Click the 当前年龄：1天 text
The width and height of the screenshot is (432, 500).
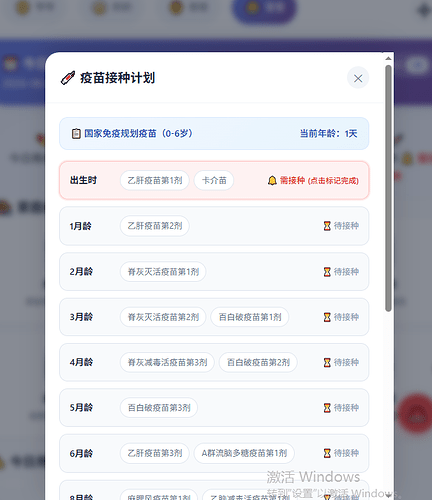(328, 134)
